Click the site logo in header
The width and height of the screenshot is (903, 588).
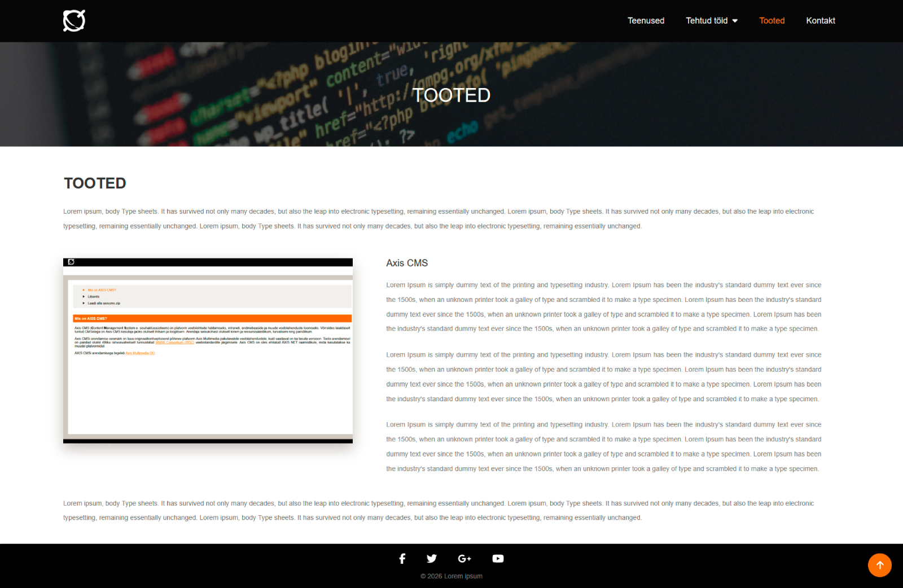coord(74,21)
